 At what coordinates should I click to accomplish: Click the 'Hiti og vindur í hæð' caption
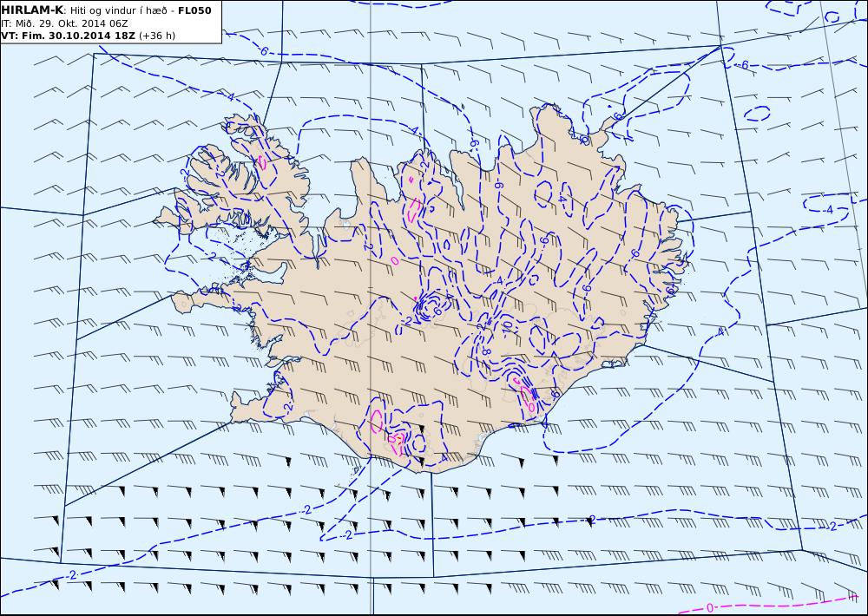point(118,11)
